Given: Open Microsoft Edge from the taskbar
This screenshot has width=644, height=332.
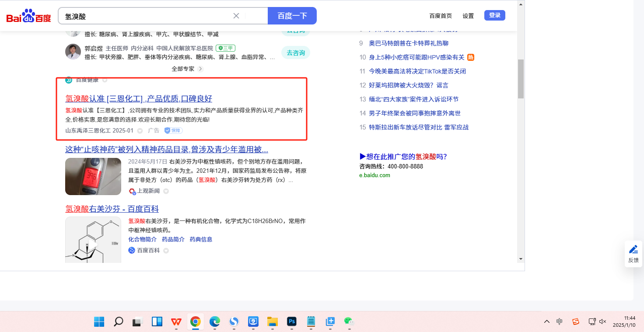Looking at the screenshot, I should click(x=215, y=322).
